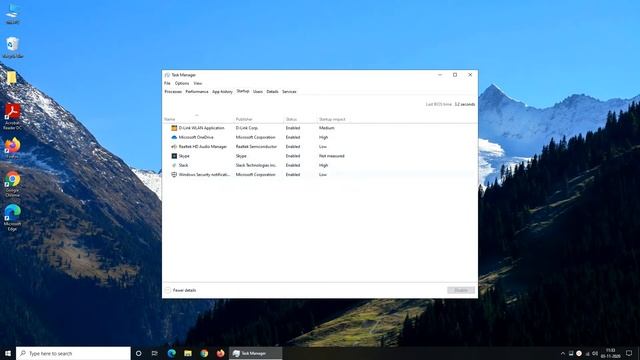The width and height of the screenshot is (640, 360).
Task: Select the Skype startup item icon
Action: click(174, 156)
